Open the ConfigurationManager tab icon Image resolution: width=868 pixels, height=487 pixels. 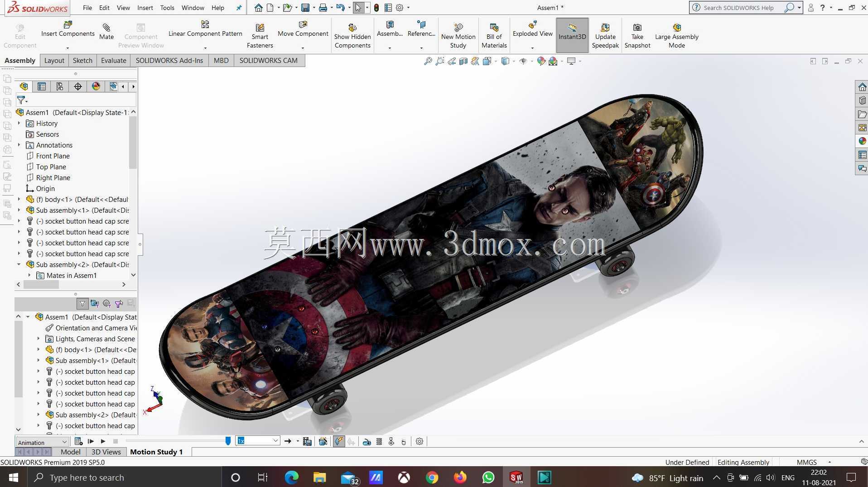click(60, 86)
